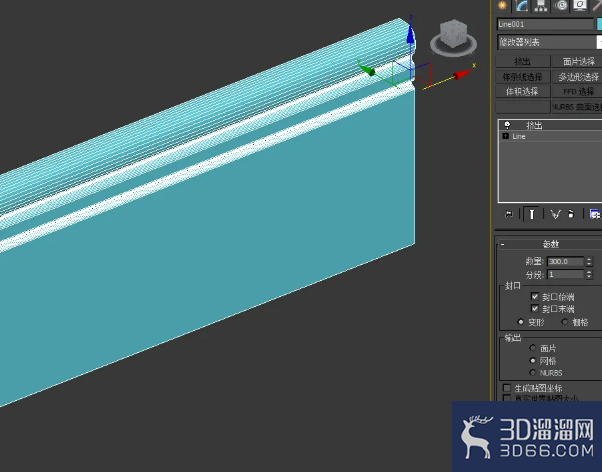The image size is (602, 472).
Task: Select the 变形 radio button
Action: click(520, 321)
